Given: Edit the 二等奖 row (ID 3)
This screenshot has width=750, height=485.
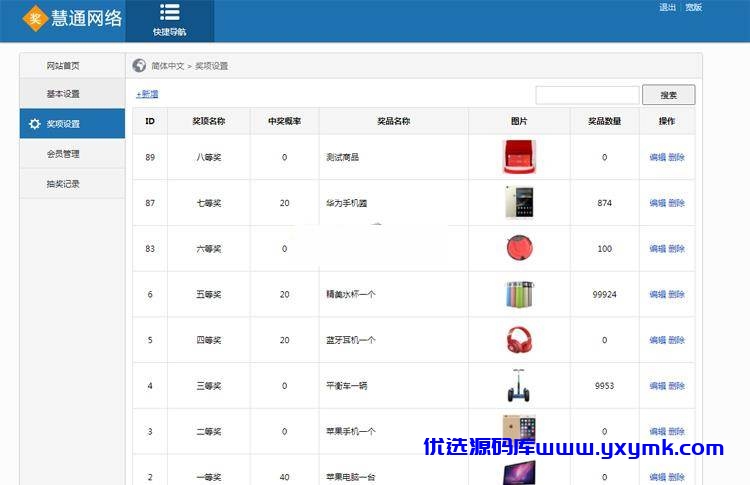Looking at the screenshot, I should point(658,431).
